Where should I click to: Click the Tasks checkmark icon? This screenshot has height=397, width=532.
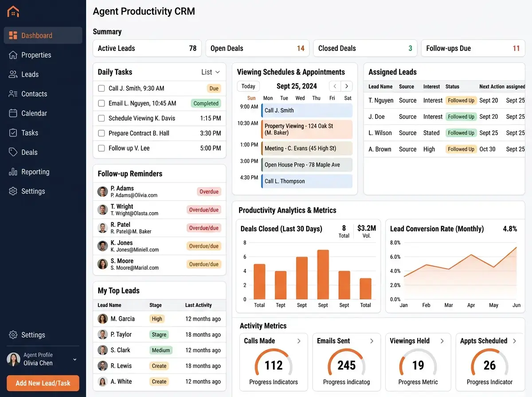coord(13,133)
